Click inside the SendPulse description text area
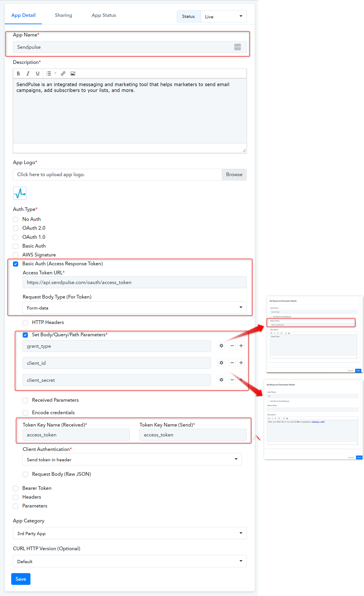 click(130, 111)
